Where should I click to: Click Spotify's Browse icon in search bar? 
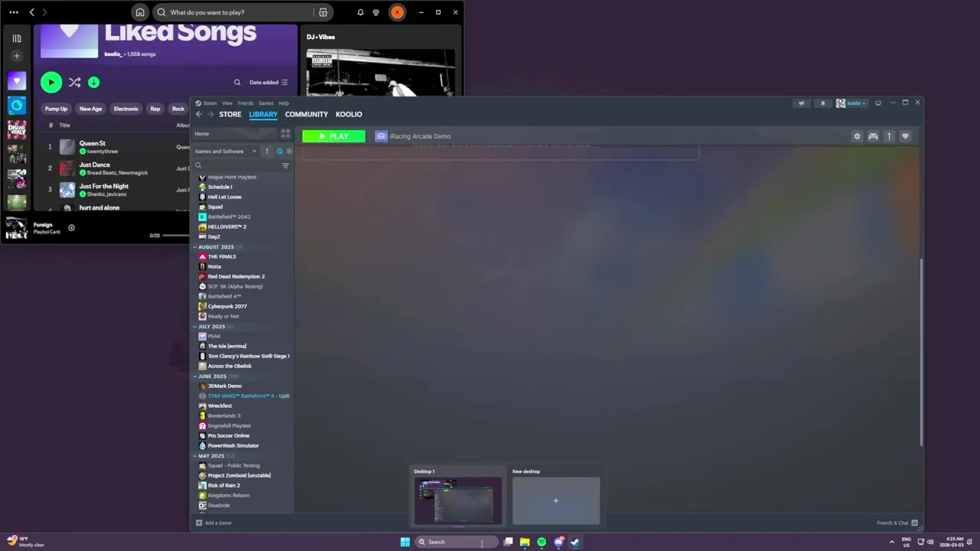[x=323, y=12]
